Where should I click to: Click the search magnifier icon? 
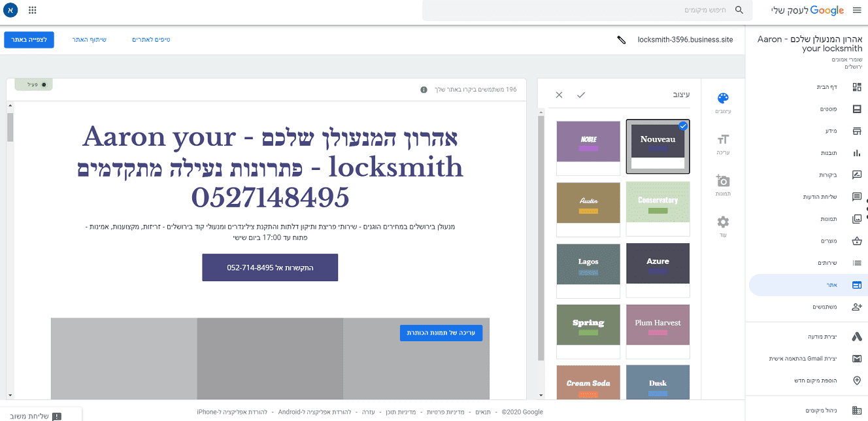739,10
